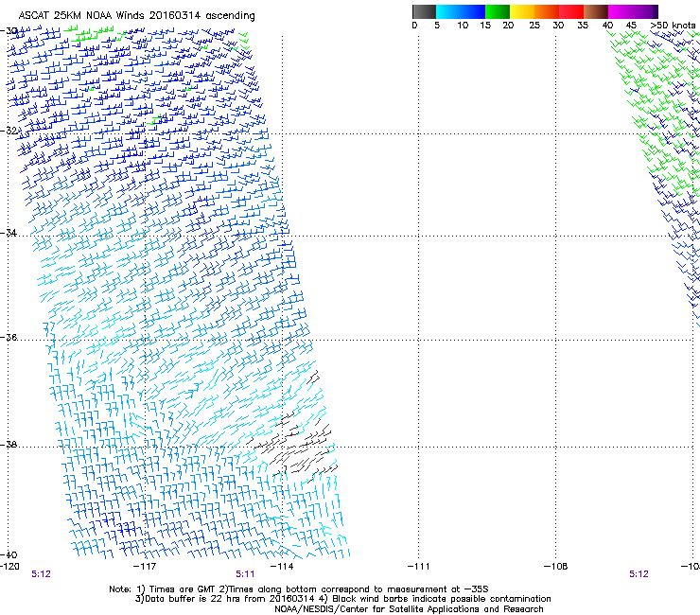Click the '-120' longitude axis label
The width and height of the screenshot is (700, 615).
point(9,567)
